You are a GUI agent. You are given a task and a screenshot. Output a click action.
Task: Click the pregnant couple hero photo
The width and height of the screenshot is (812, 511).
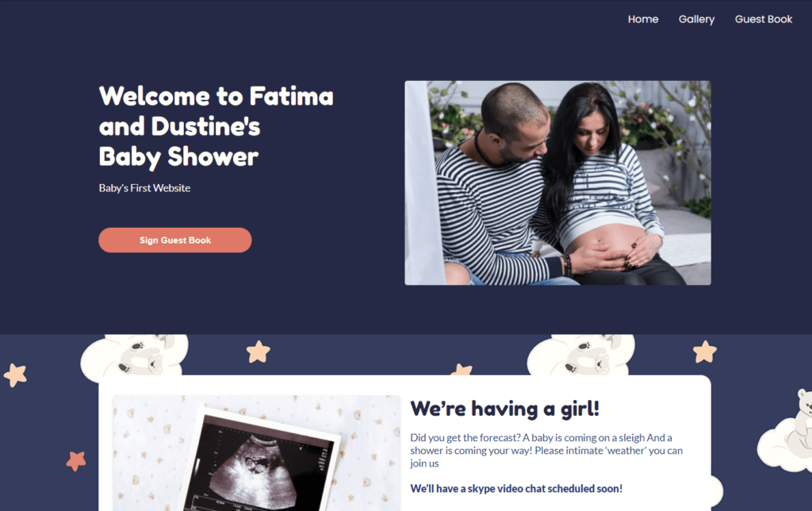click(557, 182)
